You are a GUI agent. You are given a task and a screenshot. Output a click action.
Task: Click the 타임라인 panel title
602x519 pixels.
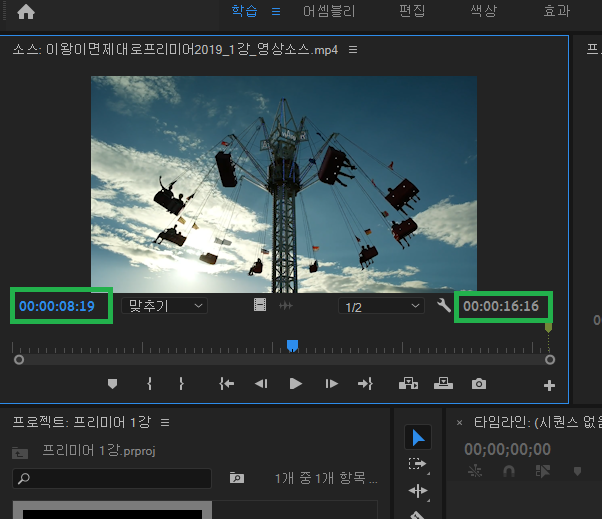coord(538,422)
